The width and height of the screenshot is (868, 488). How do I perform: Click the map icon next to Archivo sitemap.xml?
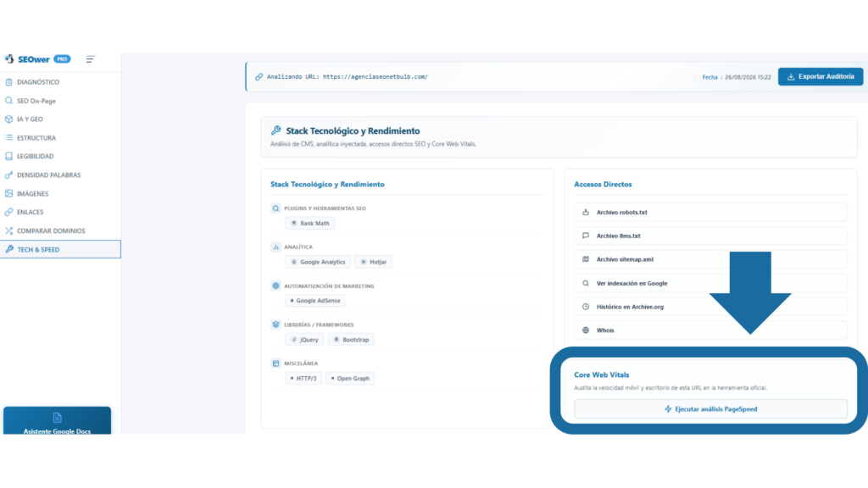(x=586, y=259)
